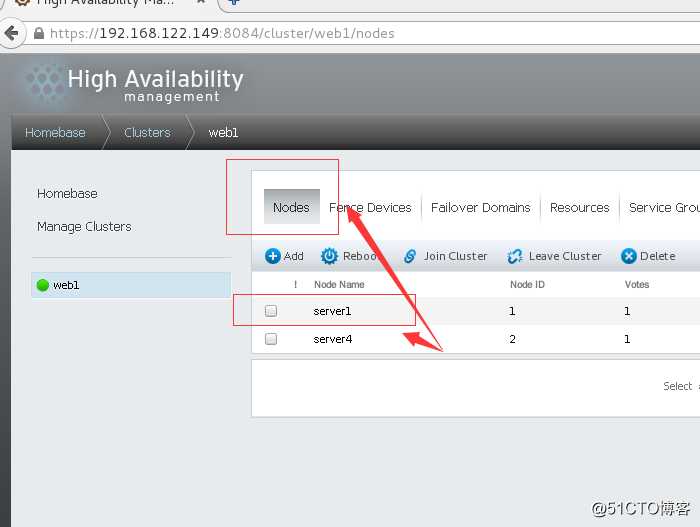Image resolution: width=700 pixels, height=527 pixels.
Task: Click the blue plus Add icon
Action: click(x=273, y=256)
